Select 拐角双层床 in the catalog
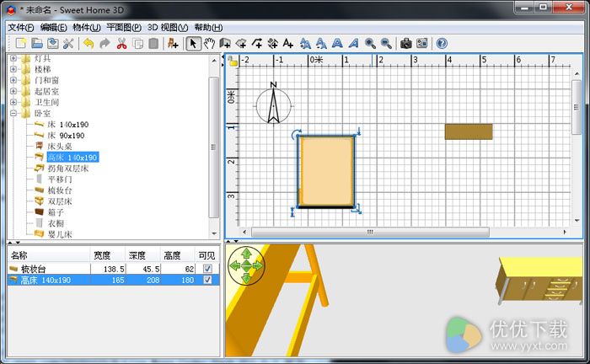 coord(68,169)
